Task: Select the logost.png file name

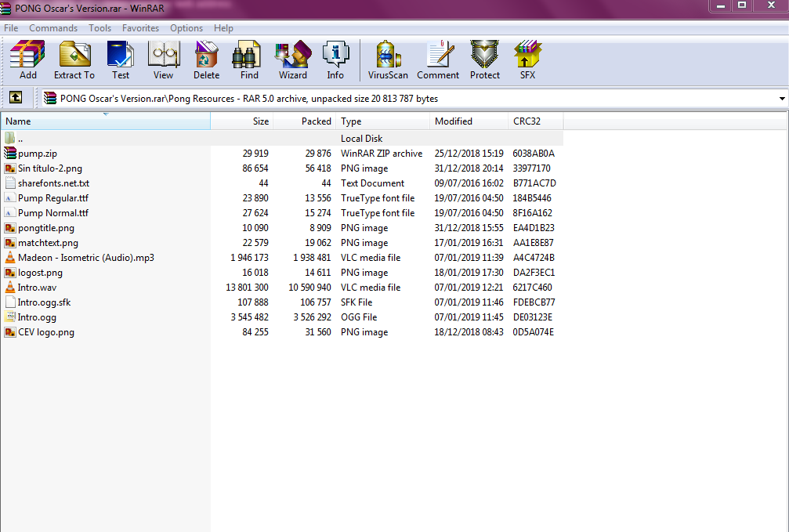Action: point(40,273)
